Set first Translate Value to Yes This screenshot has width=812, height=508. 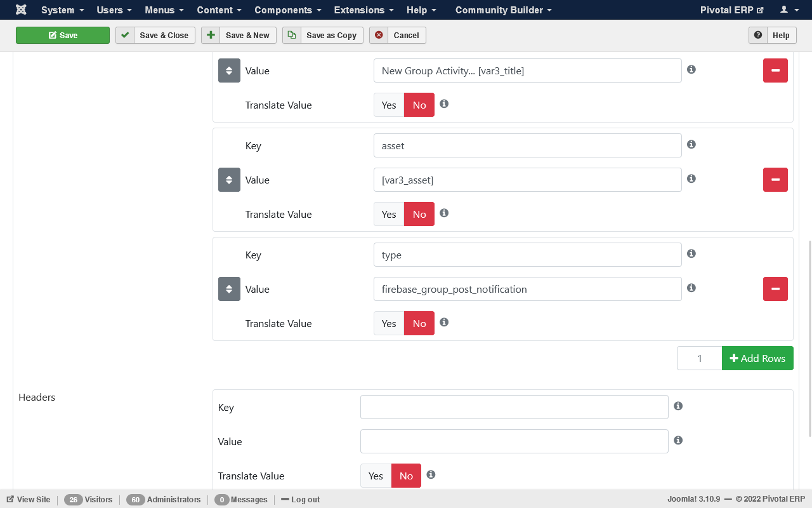[389, 105]
